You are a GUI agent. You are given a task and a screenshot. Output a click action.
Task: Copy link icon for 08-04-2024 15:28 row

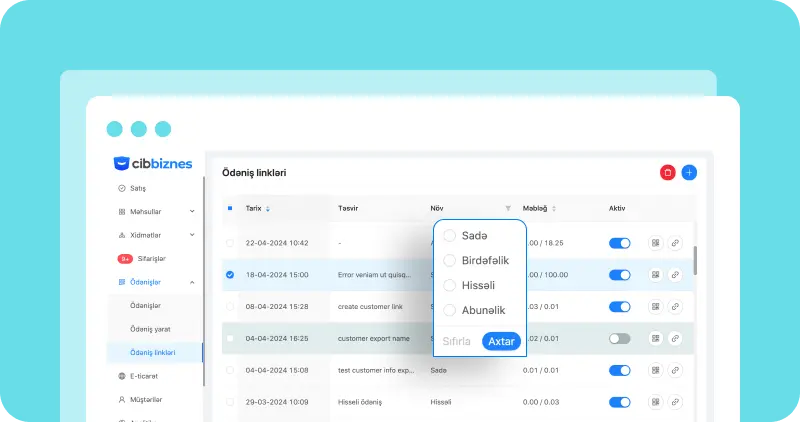click(675, 307)
